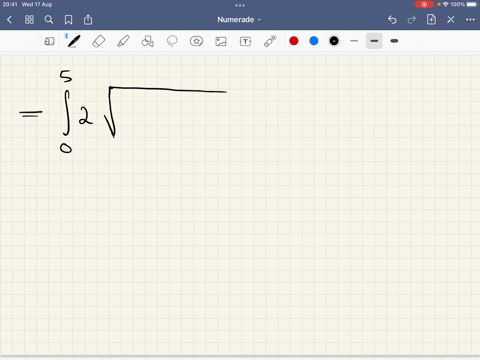Choose the blue pen color
Image resolution: width=480 pixels, height=360 pixels.
point(314,41)
